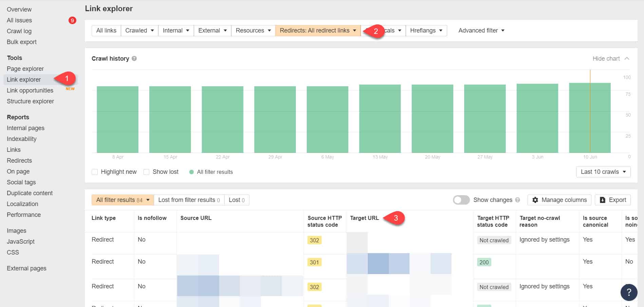Open the help widget at bottom right
Screen dimensions: 644x307
click(x=630, y=292)
